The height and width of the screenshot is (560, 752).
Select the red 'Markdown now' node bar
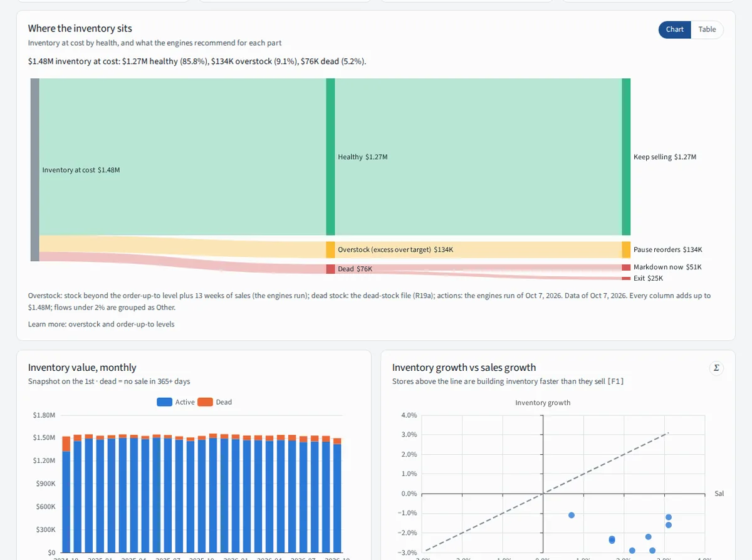(626, 267)
